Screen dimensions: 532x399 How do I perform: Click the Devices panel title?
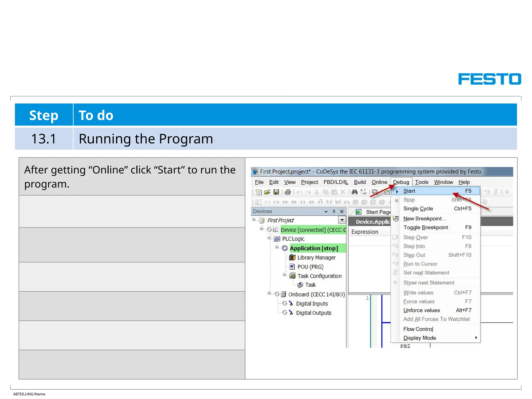pos(262,211)
